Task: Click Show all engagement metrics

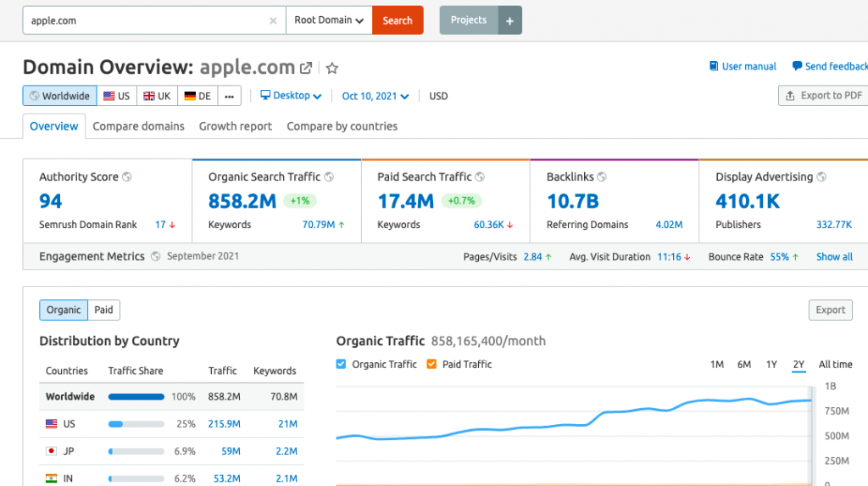Action: tap(834, 257)
